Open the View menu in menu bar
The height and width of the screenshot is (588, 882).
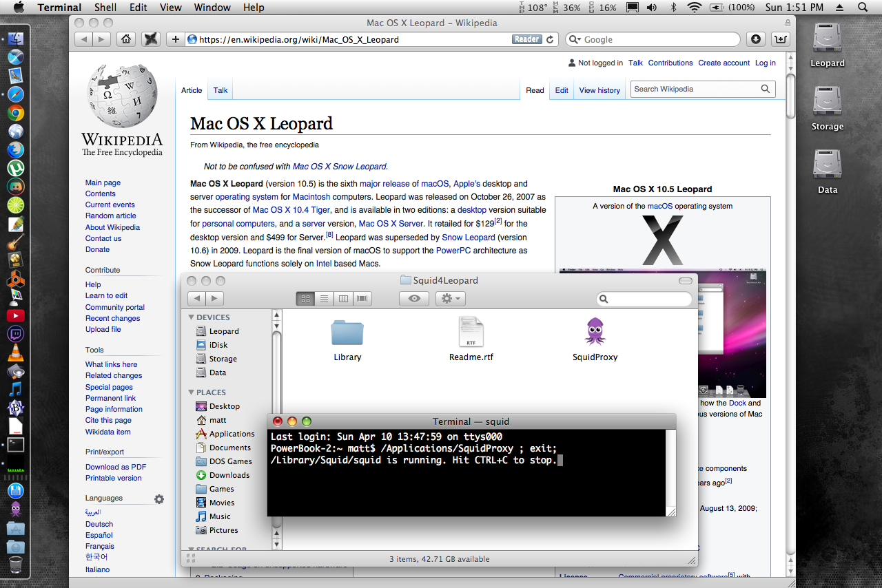pos(171,8)
